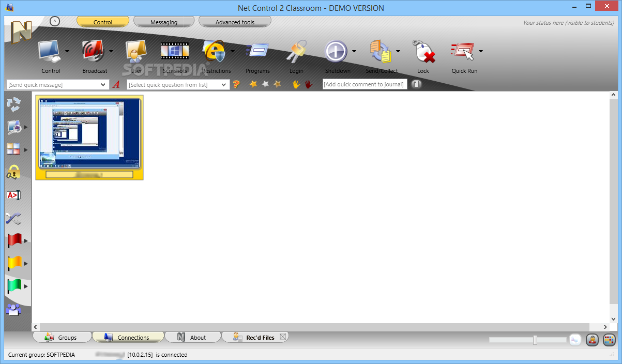Click the journal notebook icon

[417, 84]
